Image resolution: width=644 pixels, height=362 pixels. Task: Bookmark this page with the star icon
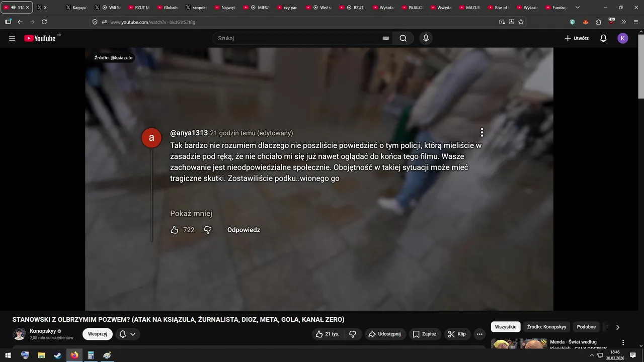pyautogui.click(x=521, y=22)
